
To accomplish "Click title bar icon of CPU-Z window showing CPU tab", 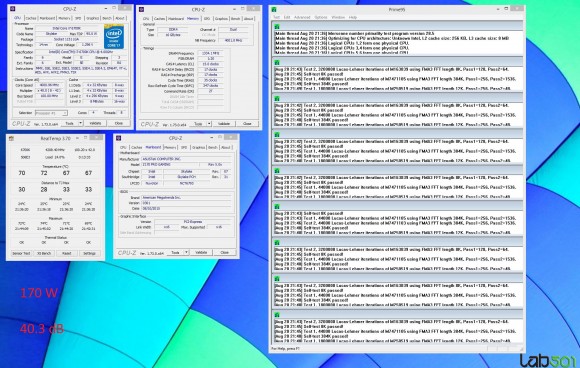I will tap(13, 9).
